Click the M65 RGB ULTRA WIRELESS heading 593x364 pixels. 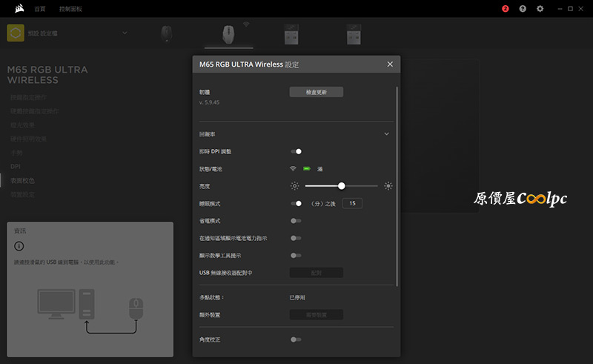[47, 75]
